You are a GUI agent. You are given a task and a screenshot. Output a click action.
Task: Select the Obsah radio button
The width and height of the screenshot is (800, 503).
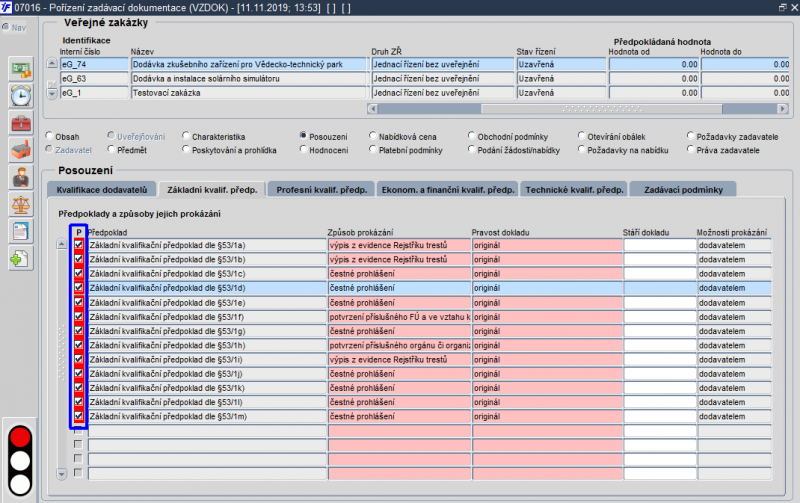[x=49, y=136]
